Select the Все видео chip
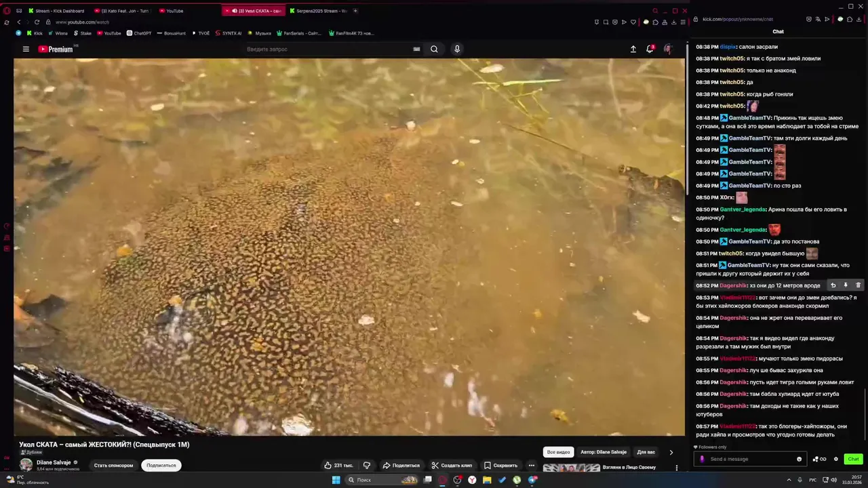Viewport: 868px width, 488px height. tap(559, 452)
